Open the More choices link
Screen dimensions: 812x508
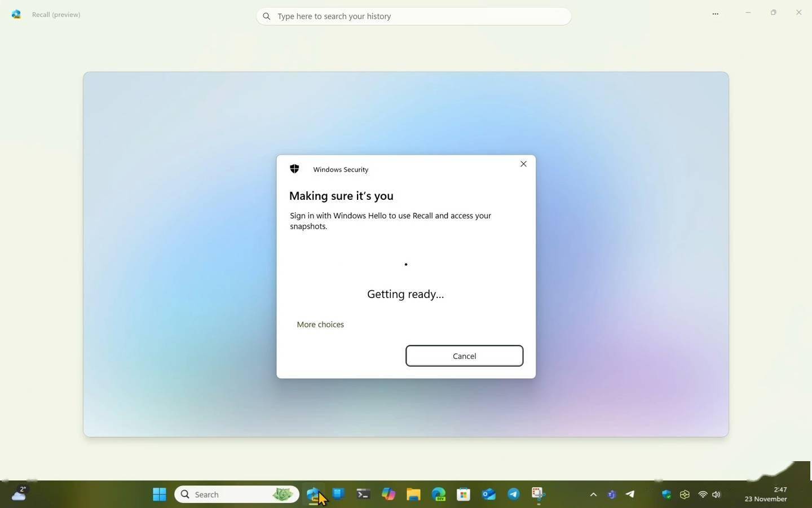point(320,325)
